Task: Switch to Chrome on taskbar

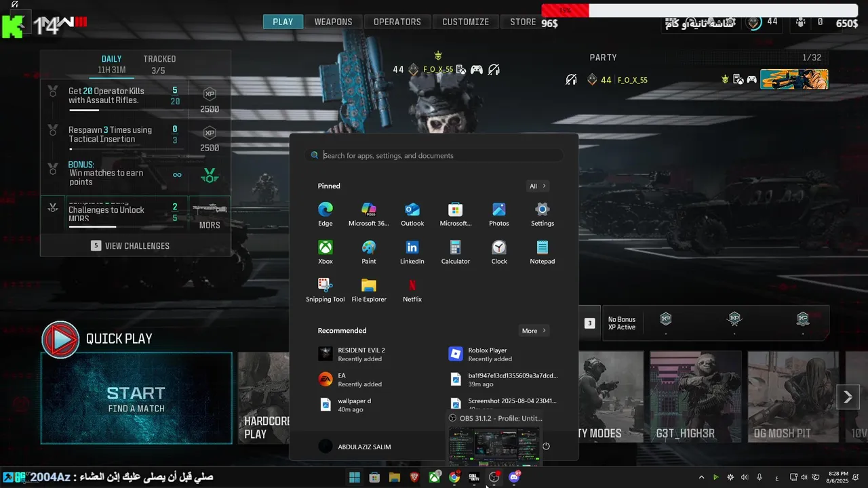Action: [x=454, y=477]
